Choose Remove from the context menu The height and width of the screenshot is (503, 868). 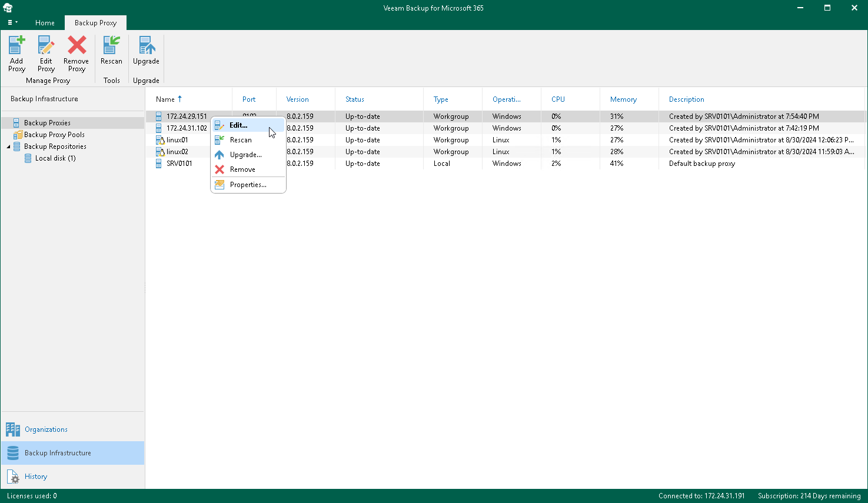click(248, 169)
